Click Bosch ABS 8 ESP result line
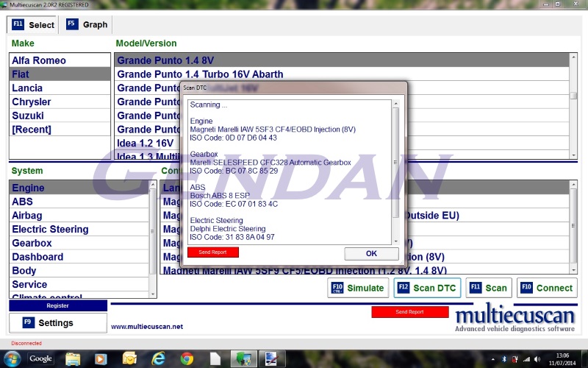 tap(220, 196)
